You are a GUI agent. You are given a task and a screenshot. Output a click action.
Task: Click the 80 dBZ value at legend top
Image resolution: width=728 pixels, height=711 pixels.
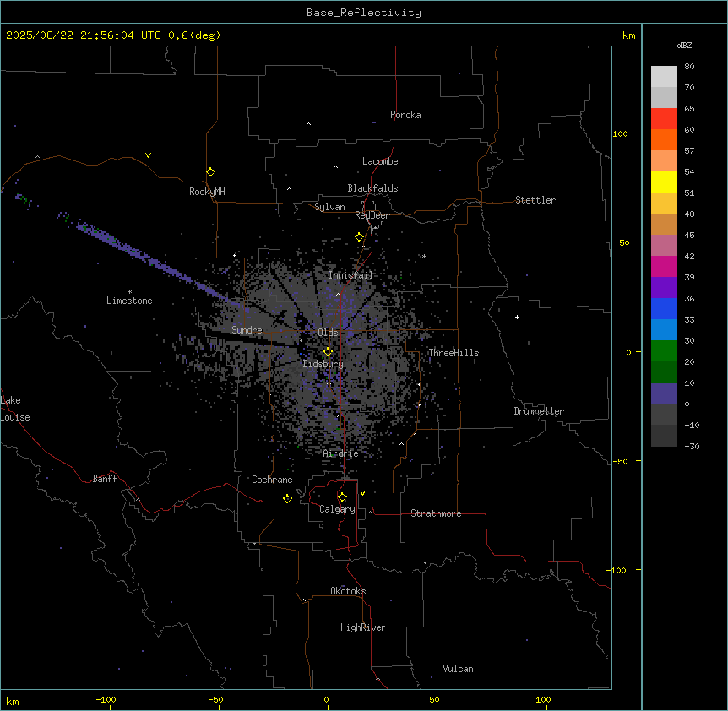point(689,67)
